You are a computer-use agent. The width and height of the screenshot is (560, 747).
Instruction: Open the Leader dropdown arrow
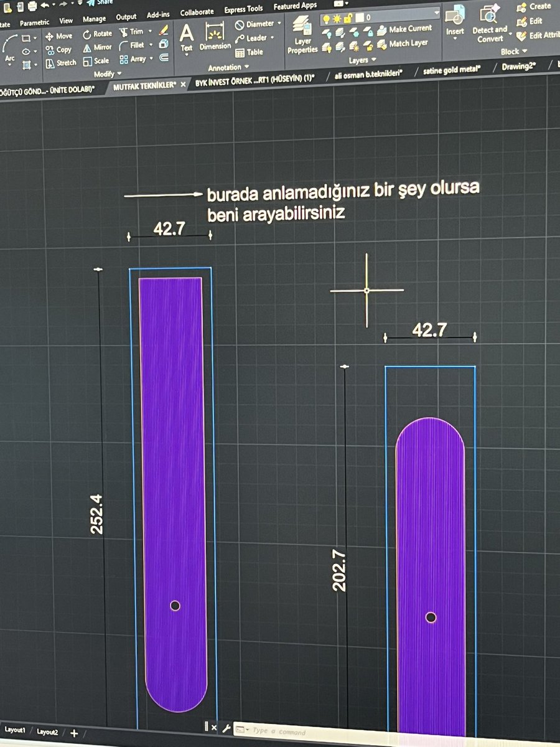coord(272,38)
